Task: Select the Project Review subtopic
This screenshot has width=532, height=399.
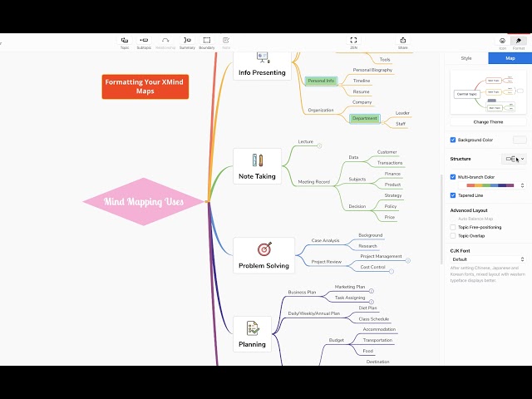Action: pyautogui.click(x=327, y=262)
